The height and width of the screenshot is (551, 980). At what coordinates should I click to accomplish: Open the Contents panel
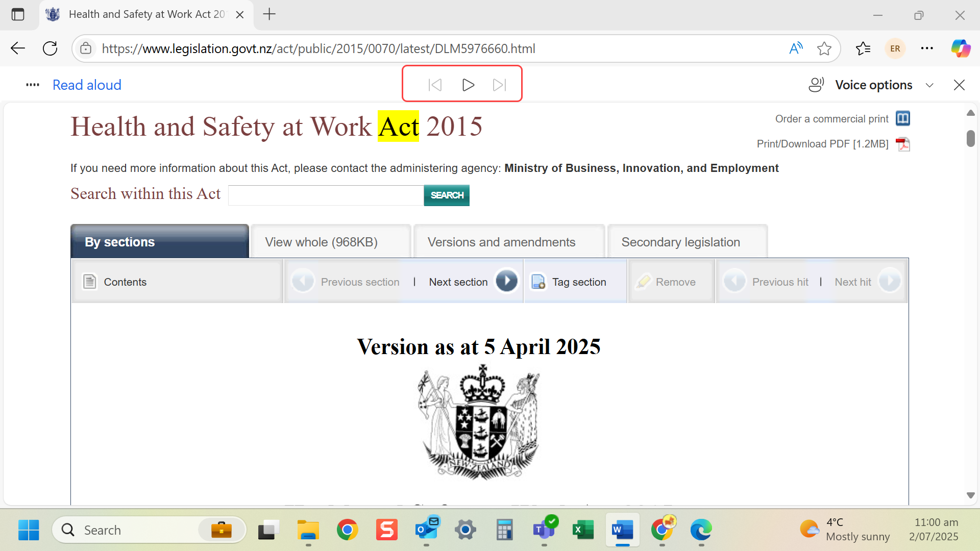click(177, 282)
